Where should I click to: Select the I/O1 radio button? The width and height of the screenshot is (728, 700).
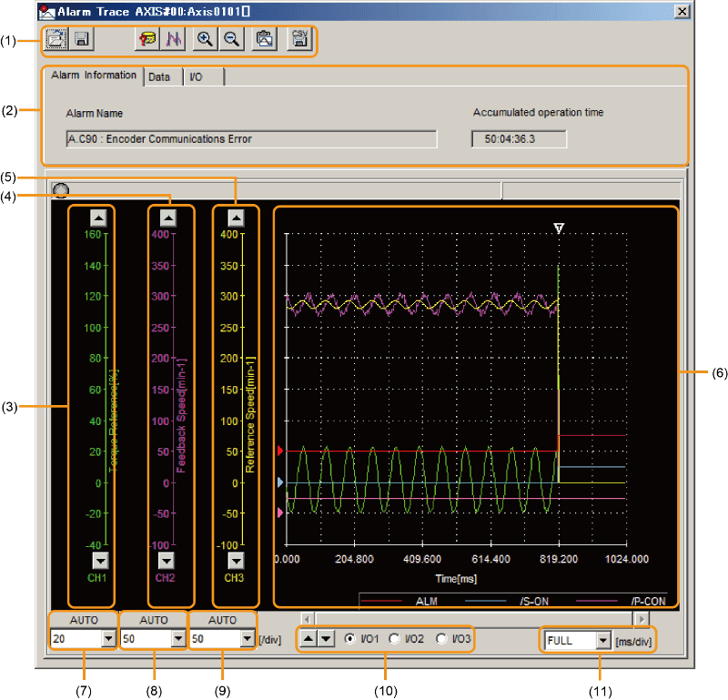(x=350, y=639)
